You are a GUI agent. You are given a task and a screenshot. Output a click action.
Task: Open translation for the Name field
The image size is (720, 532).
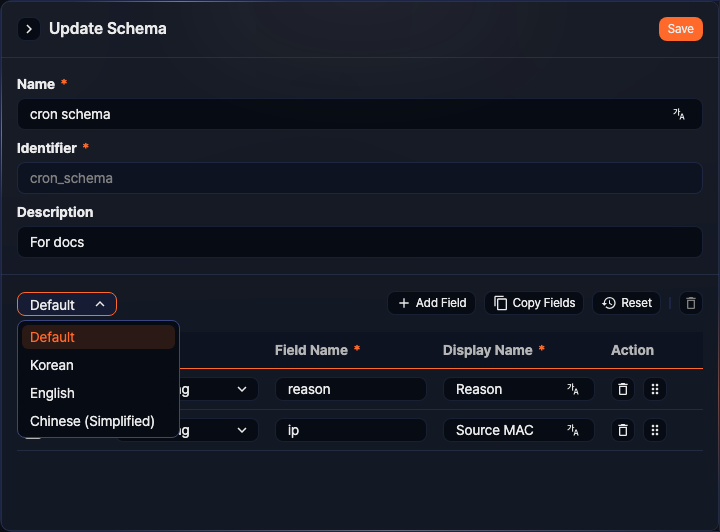point(679,114)
